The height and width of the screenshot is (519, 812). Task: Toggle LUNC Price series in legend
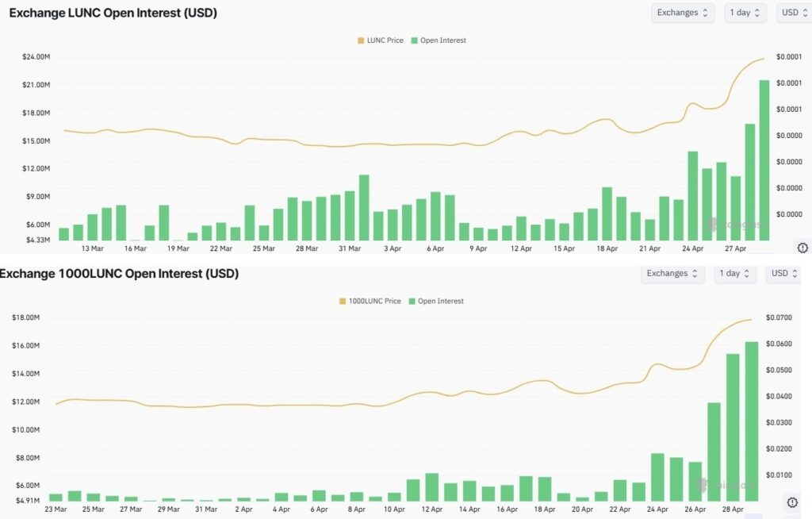pyautogui.click(x=383, y=40)
